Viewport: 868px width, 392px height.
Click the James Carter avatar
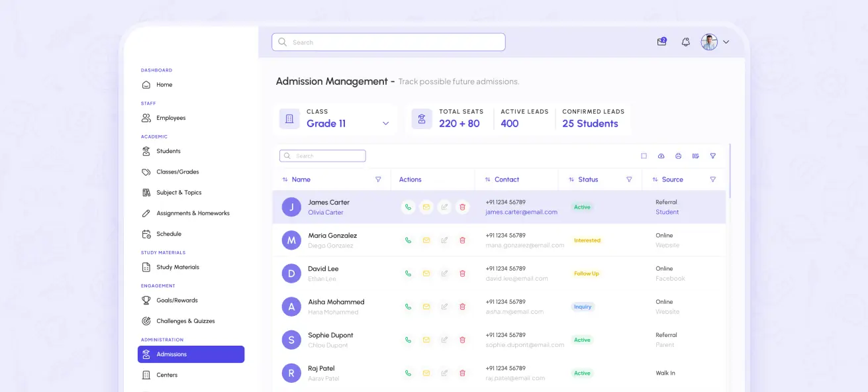click(291, 207)
